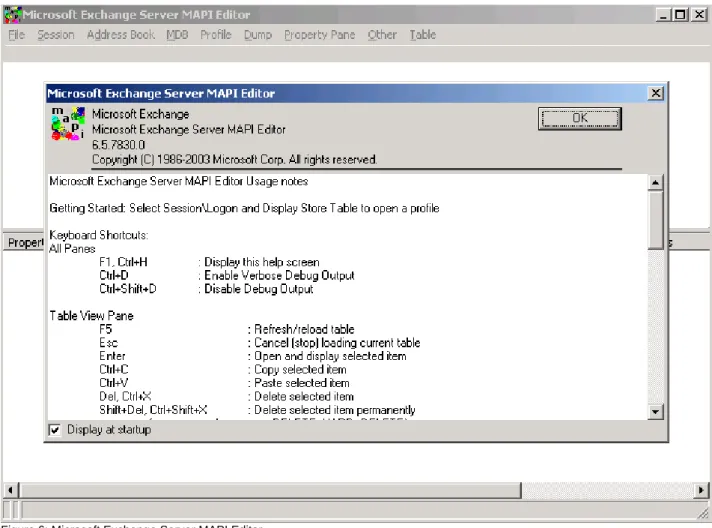The width and height of the screenshot is (712, 528).
Task: Click the 'Keyboard Shortcuts:' heading
Action: click(99, 235)
